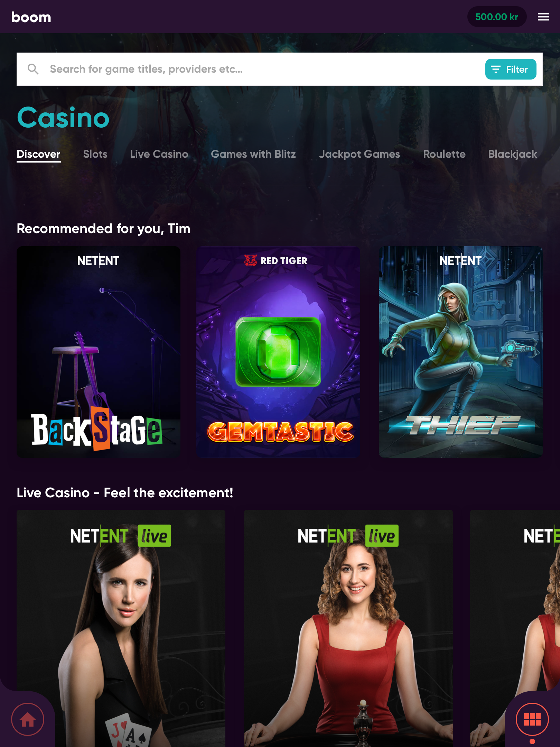Image resolution: width=560 pixels, height=747 pixels.
Task: Click the boom logo
Action: coord(31,17)
